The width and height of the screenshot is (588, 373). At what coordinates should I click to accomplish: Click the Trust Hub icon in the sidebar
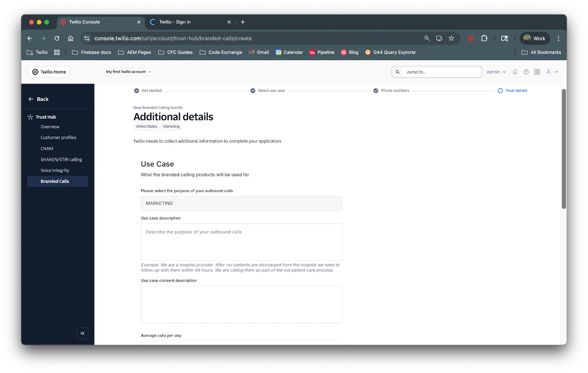point(30,116)
